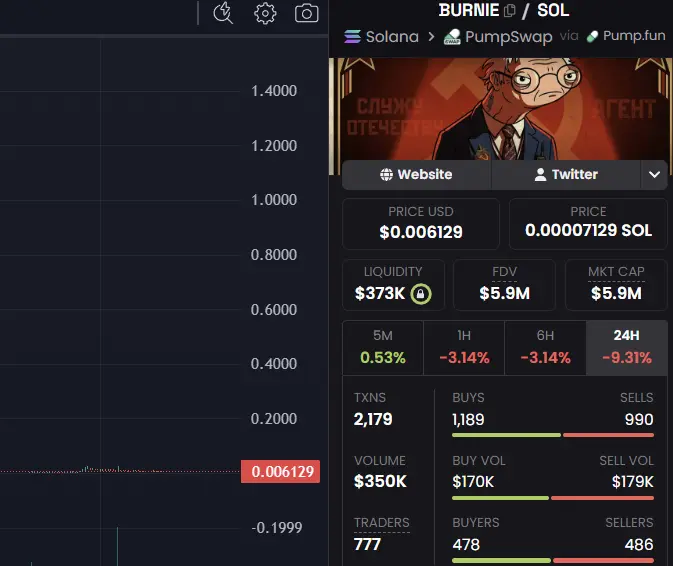Click the red 0.006129 price axis label

280,472
